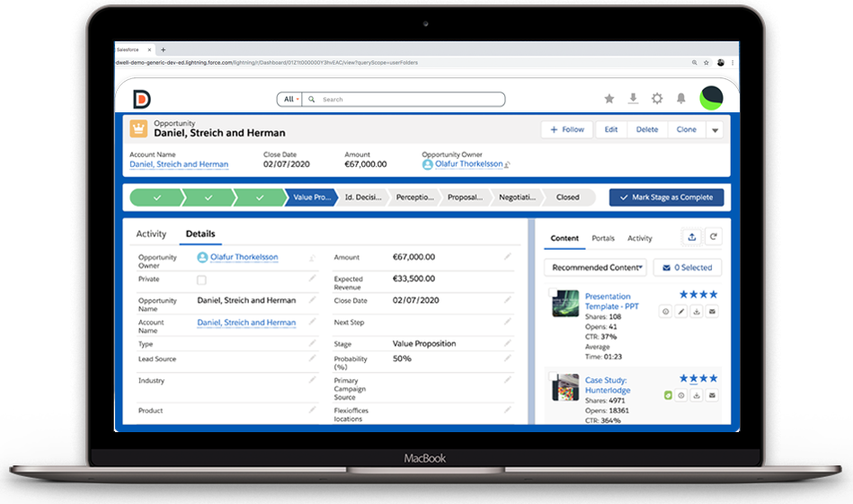The image size is (853, 504).
Task: Email the Presentation Template - PPT
Action: 712,312
